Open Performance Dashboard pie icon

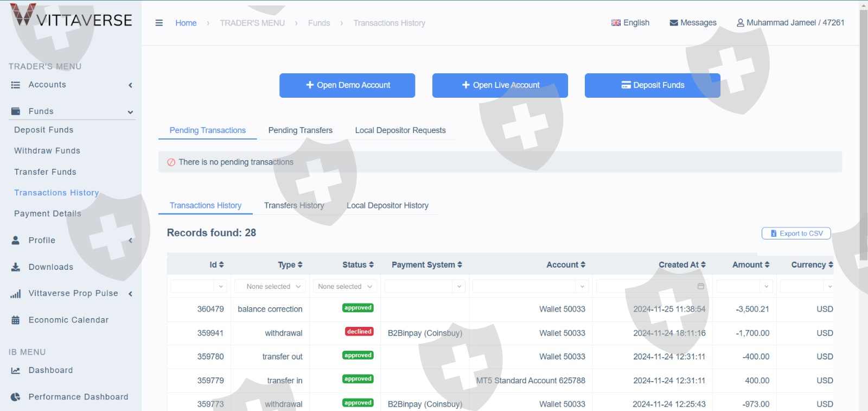[16, 397]
